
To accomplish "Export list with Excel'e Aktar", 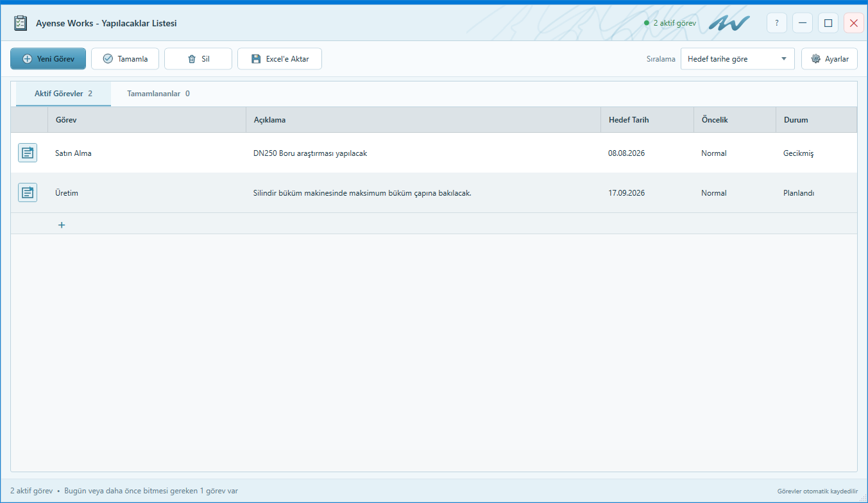I will click(280, 58).
